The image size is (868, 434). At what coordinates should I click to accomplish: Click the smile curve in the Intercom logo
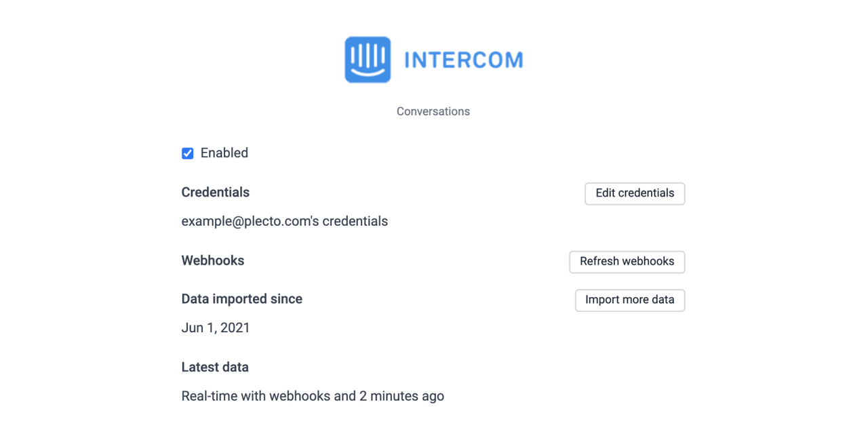[x=368, y=72]
